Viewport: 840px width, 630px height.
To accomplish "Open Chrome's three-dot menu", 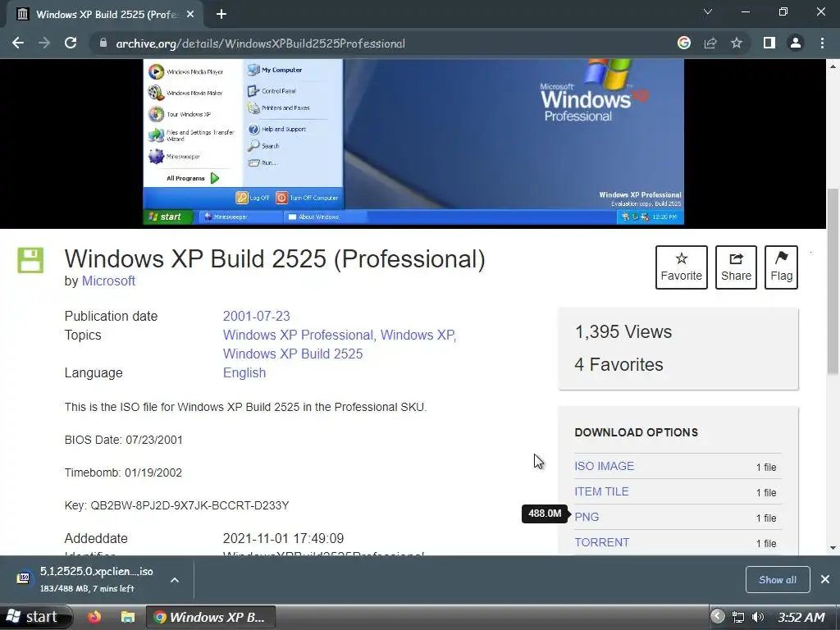I will tap(822, 43).
